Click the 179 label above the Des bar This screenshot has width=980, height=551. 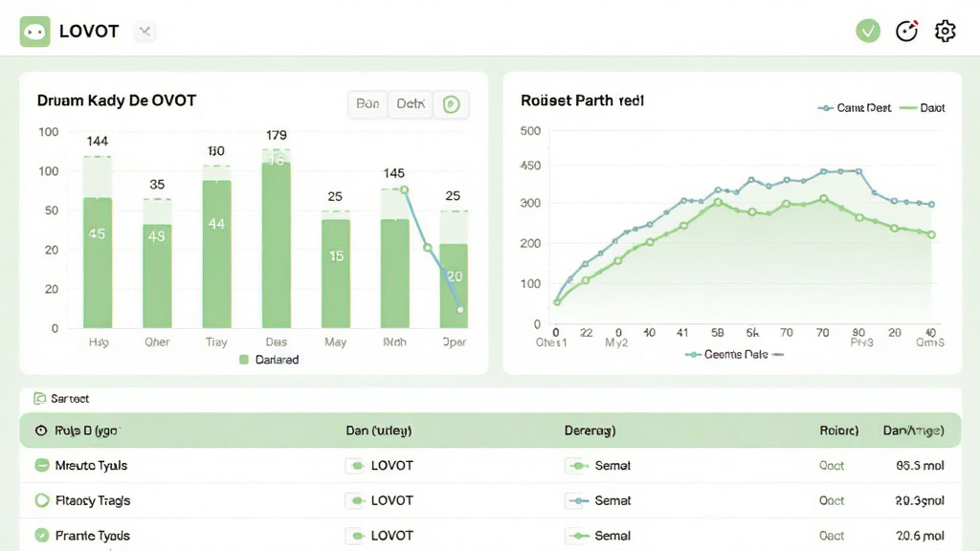pos(277,135)
